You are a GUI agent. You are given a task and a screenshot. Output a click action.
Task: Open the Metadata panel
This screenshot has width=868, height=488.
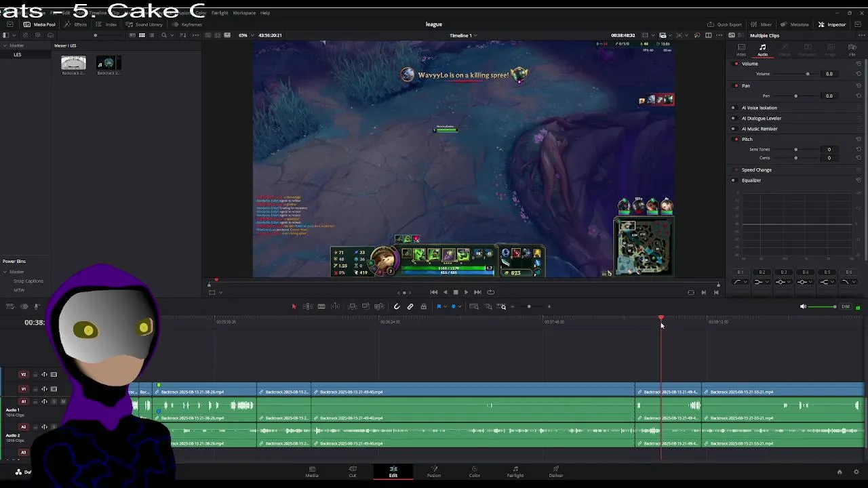pos(795,24)
